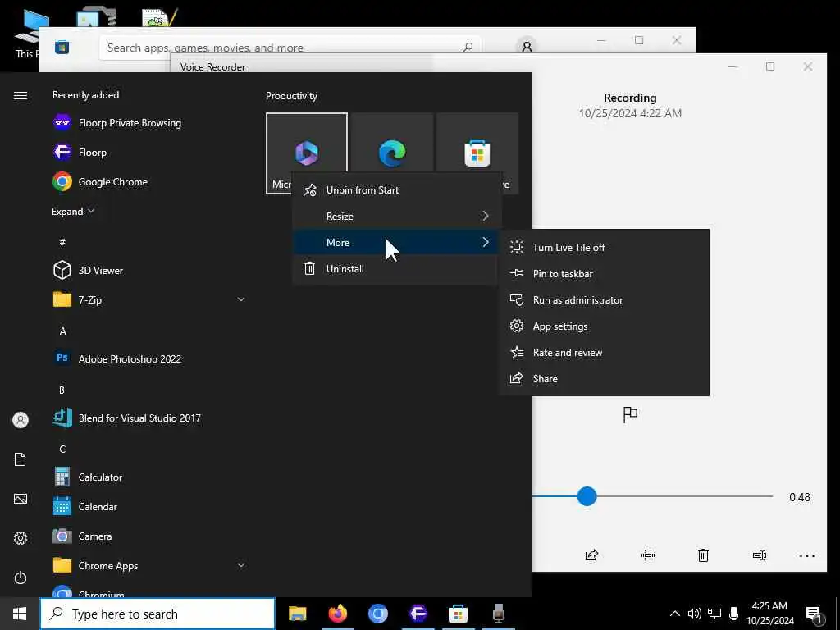Click the Trim icon in Voice Recorder

point(648,555)
